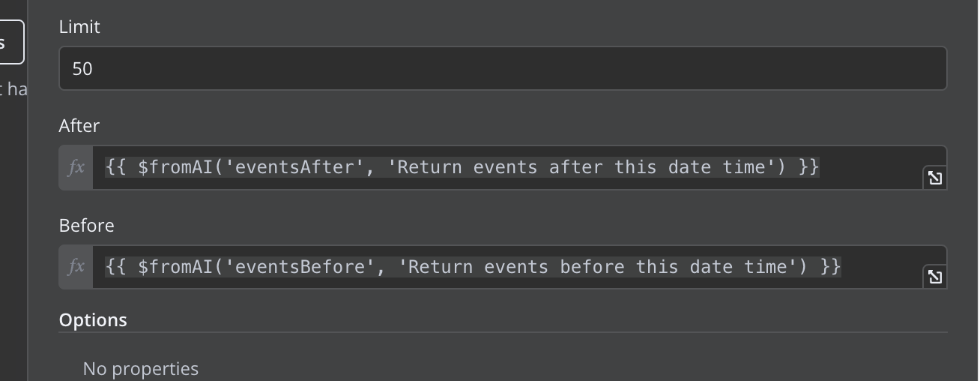Click the fx icon beside the Before expression
Viewport: 980px width, 381px height.
pos(76,267)
